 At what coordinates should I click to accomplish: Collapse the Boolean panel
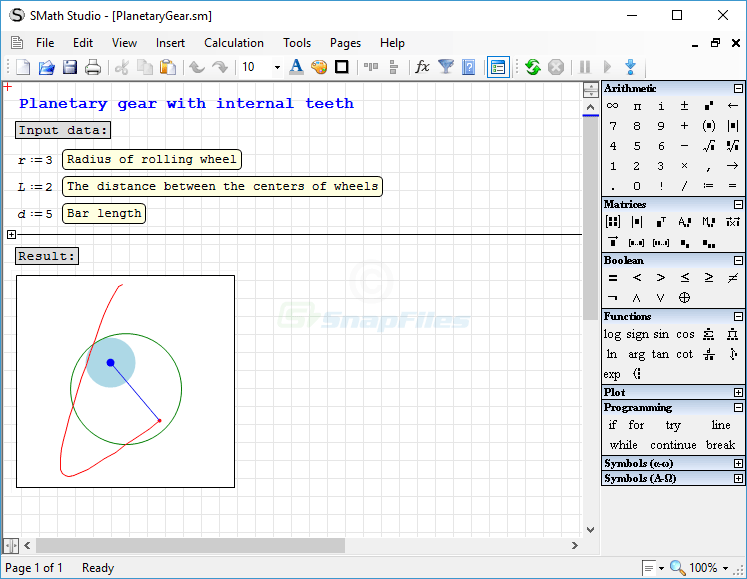[x=738, y=261]
